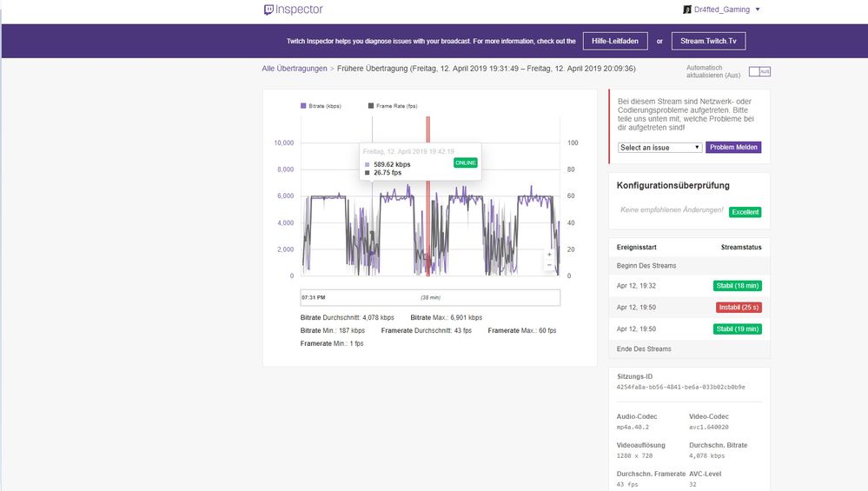Click the Bitrate Min.: 187 kbps text
Viewport: 868px width, 491px height.
[333, 330]
